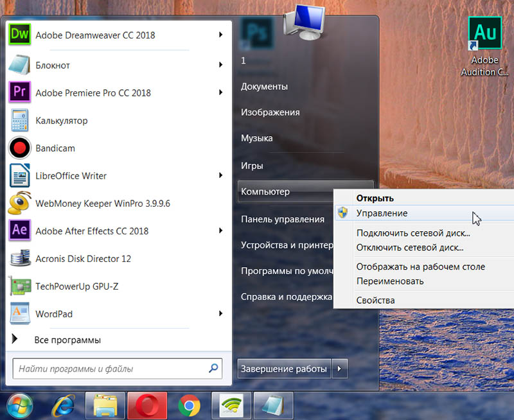Open Устройства и принтеры link
Screen dimensions: 514x420
click(287, 245)
